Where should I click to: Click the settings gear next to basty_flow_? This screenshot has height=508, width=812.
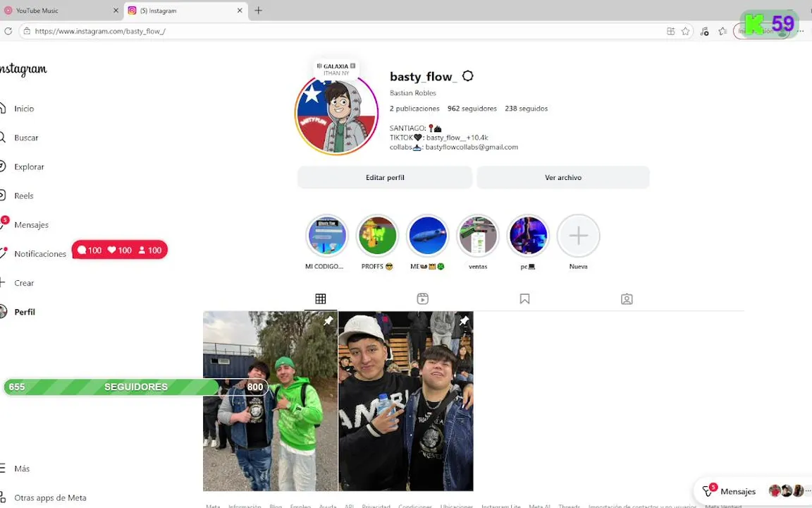[x=467, y=76]
